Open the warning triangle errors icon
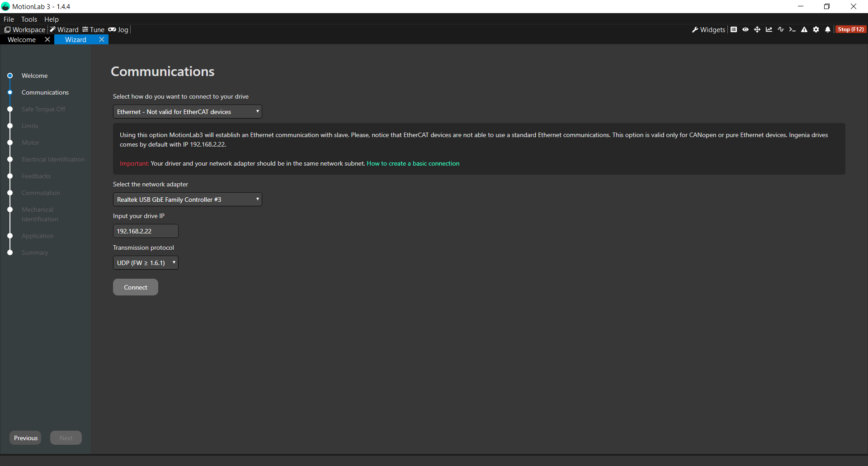This screenshot has height=466, width=868. 804,29
